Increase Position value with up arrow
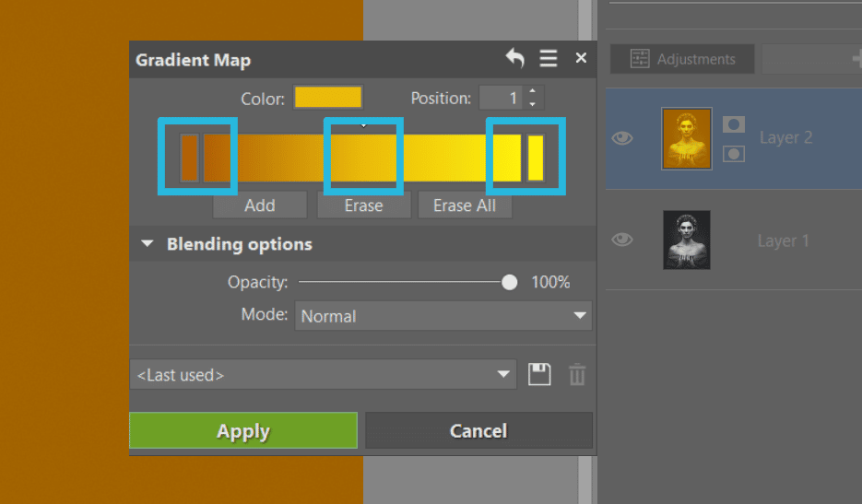862x504 pixels. click(533, 91)
